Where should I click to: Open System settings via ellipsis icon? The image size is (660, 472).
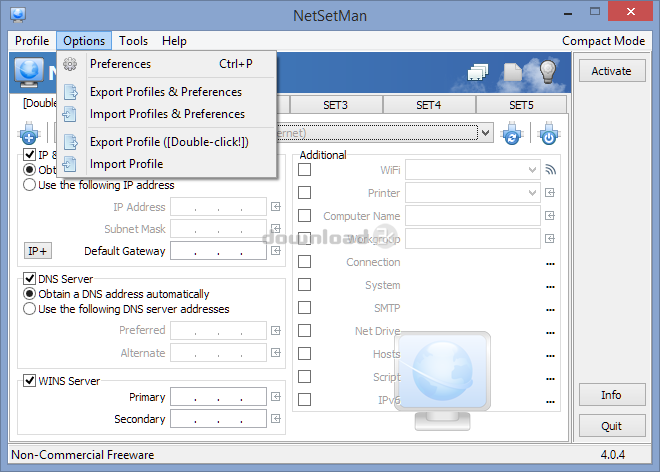550,287
